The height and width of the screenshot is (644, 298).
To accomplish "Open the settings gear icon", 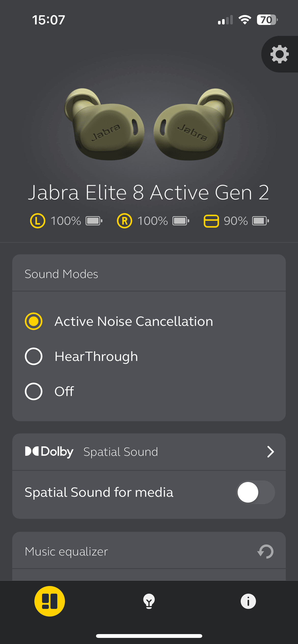I will click(x=280, y=54).
